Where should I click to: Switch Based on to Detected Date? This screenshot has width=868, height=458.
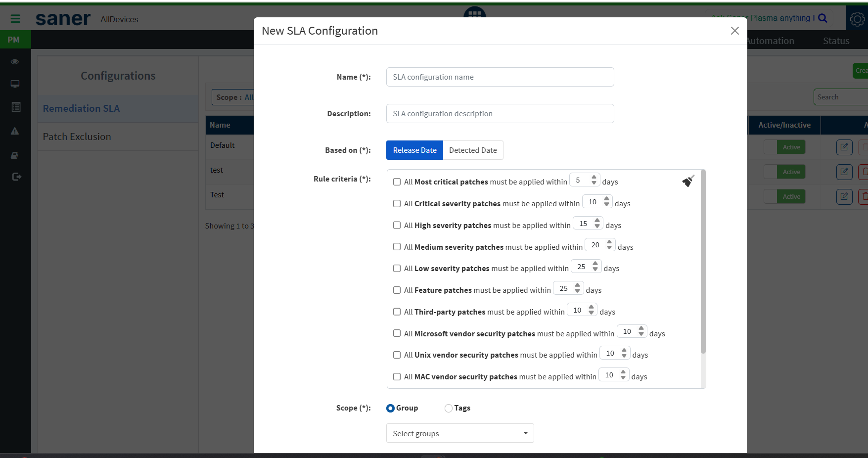coord(473,150)
